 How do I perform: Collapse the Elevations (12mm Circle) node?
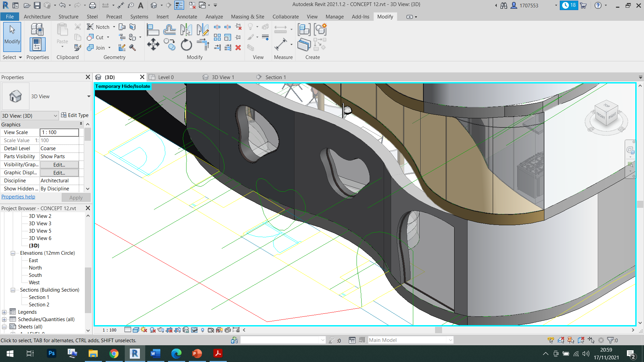coord(13,253)
